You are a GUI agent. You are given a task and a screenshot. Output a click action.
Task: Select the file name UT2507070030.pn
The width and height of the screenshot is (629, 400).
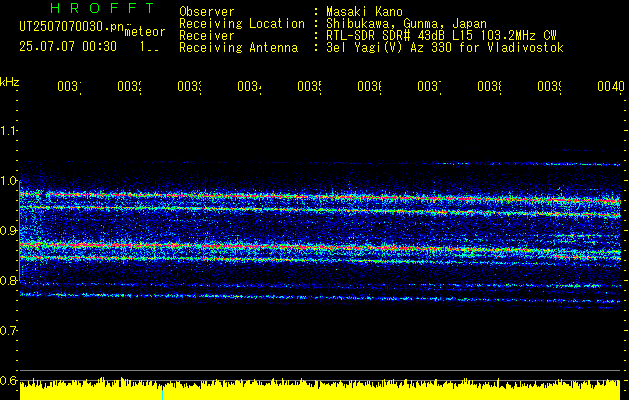[71, 26]
